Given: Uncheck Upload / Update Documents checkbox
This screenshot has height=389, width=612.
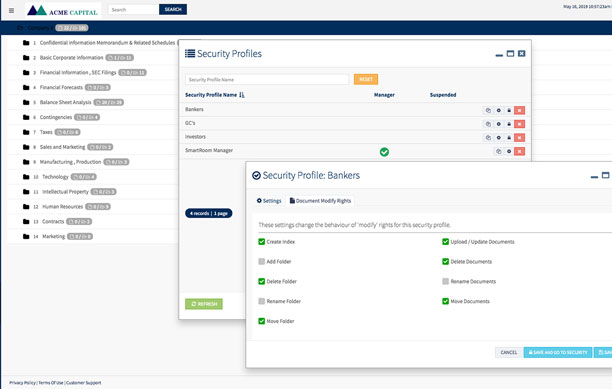Looking at the screenshot, I should pyautogui.click(x=445, y=242).
